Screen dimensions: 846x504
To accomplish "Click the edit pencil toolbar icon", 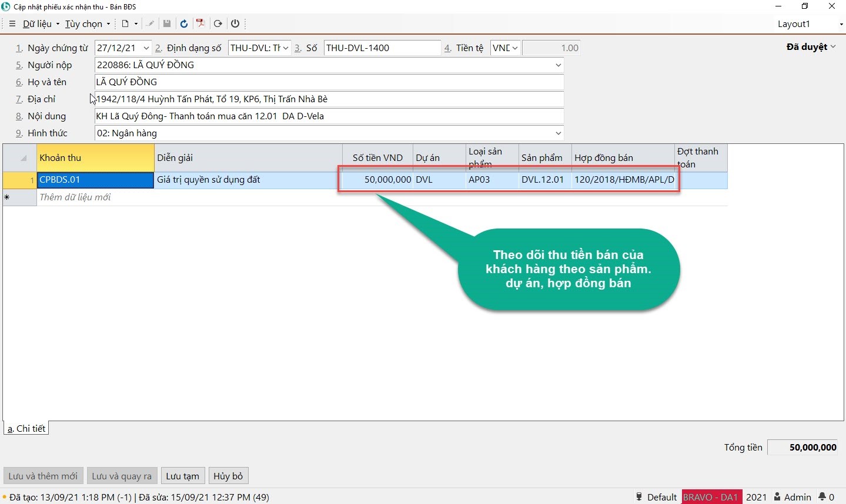I will point(151,23).
